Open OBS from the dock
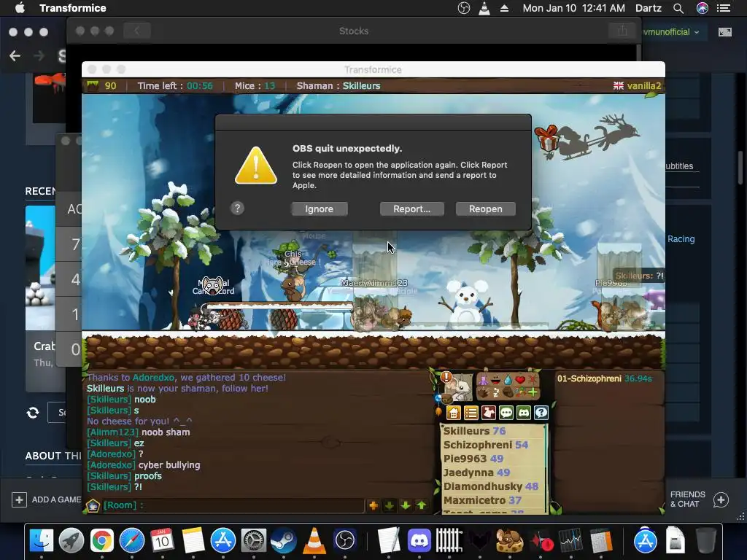747x560 pixels. [345, 540]
